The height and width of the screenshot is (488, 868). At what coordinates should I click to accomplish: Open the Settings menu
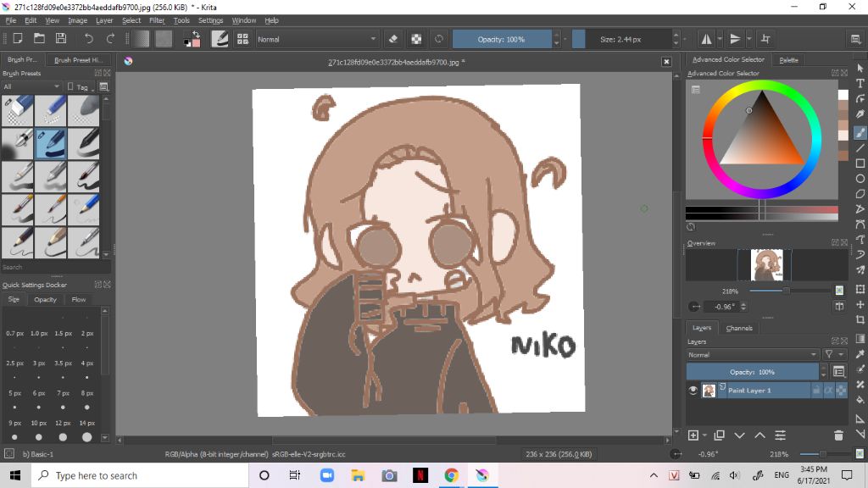210,20
